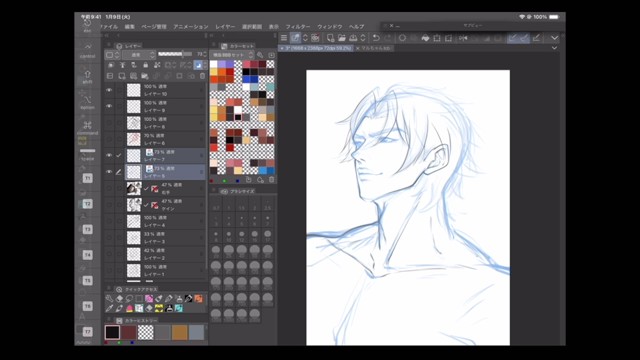Viewport: 640px width, 360px height.
Task: Tap the shift modifier on edge keyboard
Action: pos(87,76)
